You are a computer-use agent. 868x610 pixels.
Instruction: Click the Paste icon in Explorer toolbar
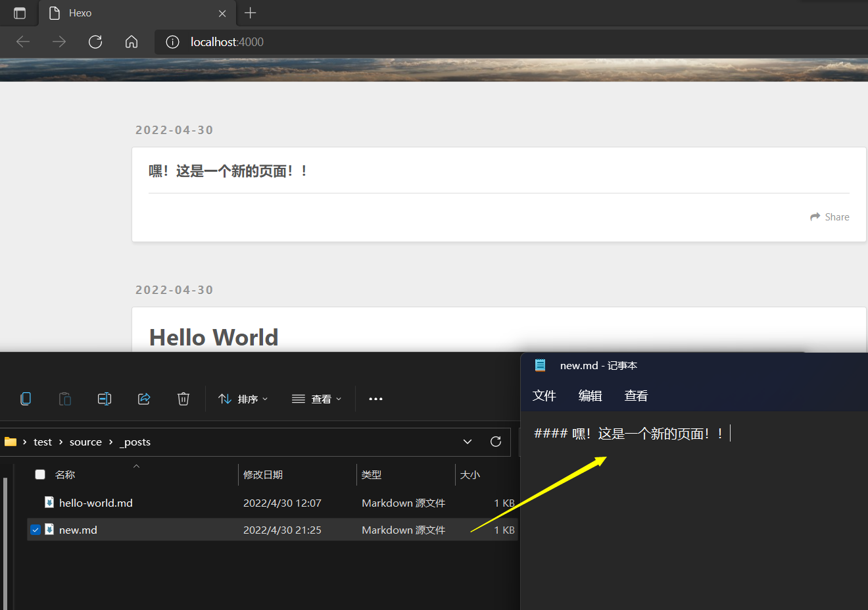click(65, 399)
